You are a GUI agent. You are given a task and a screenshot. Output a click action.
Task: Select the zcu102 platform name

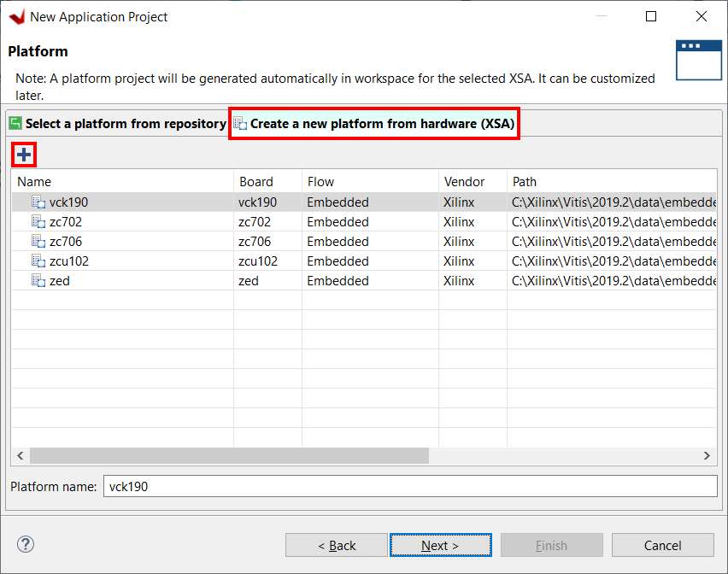[x=69, y=261]
